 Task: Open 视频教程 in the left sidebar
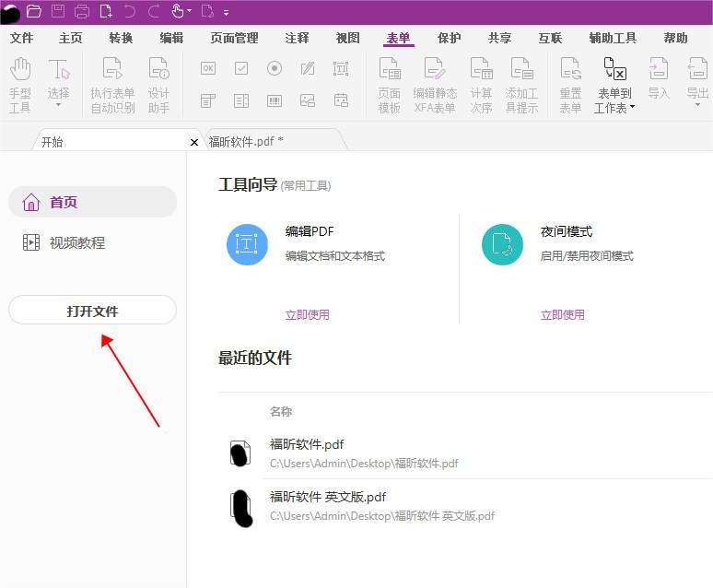point(64,242)
